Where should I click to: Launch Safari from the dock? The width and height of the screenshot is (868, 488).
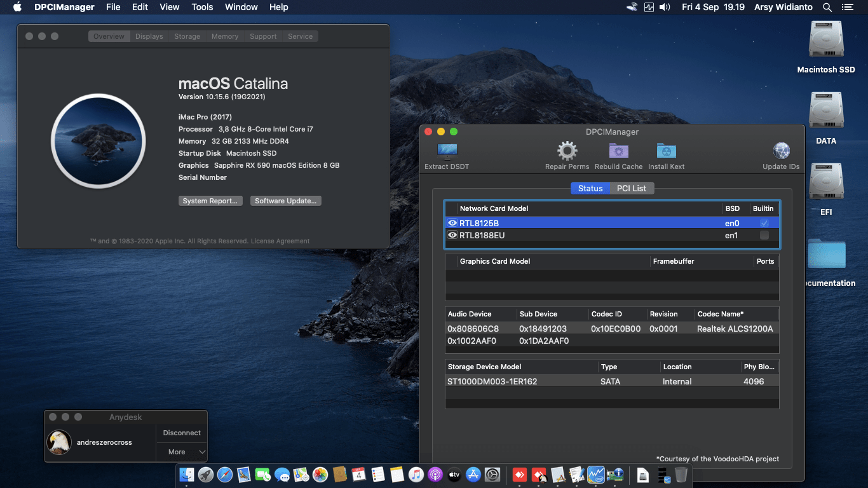pyautogui.click(x=225, y=475)
